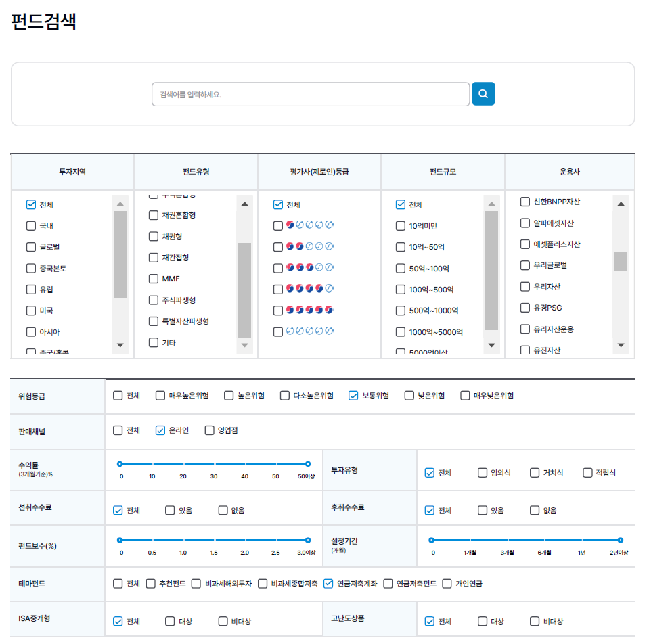
Task: Select fund size 10억미만
Action: coord(401,226)
